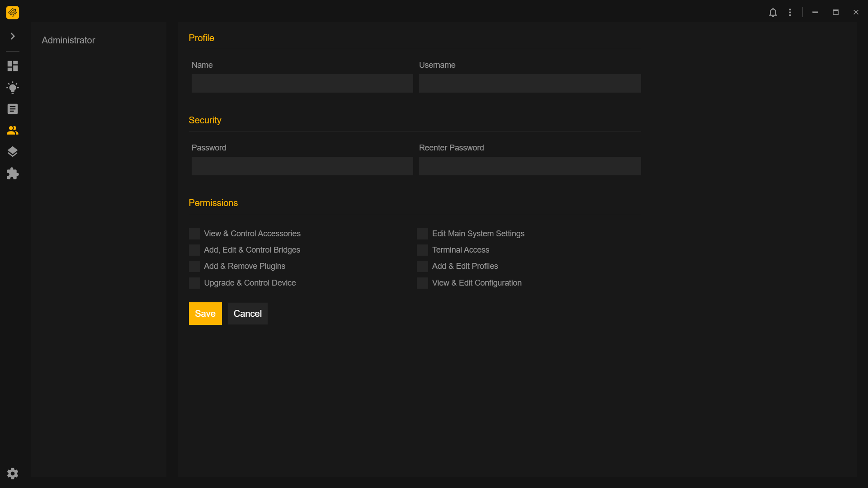The height and width of the screenshot is (488, 868).
Task: Click into the Password field
Action: [302, 166]
